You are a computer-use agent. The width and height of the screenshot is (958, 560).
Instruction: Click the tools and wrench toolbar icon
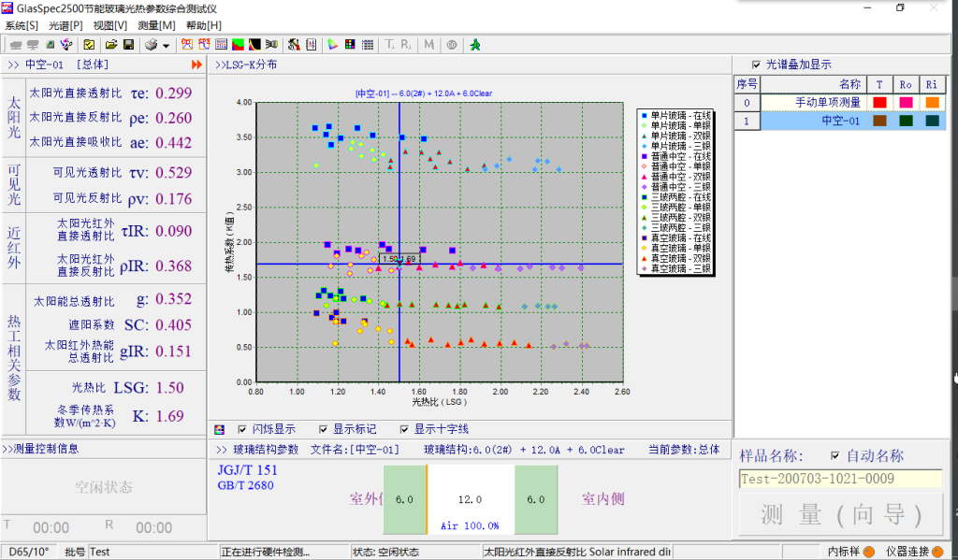point(295,45)
